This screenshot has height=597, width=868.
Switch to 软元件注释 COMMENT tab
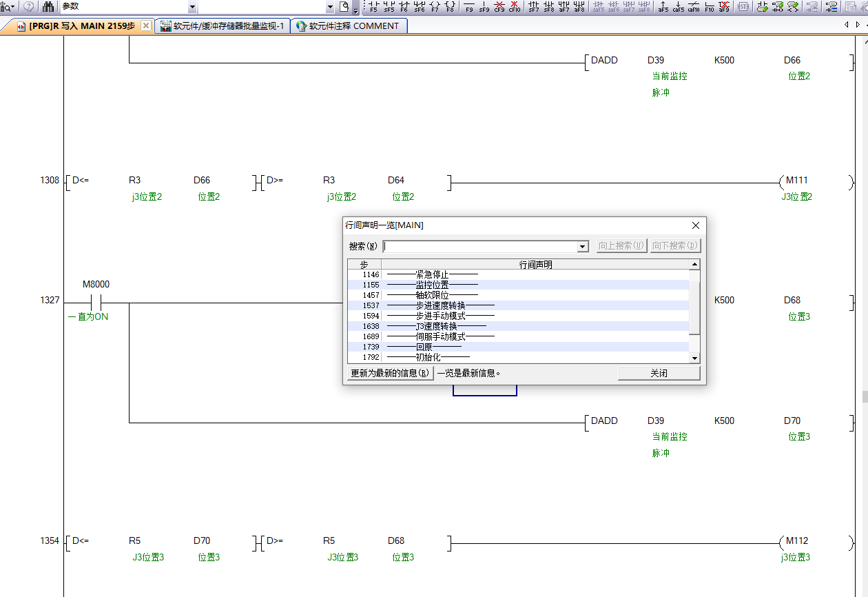tap(349, 26)
